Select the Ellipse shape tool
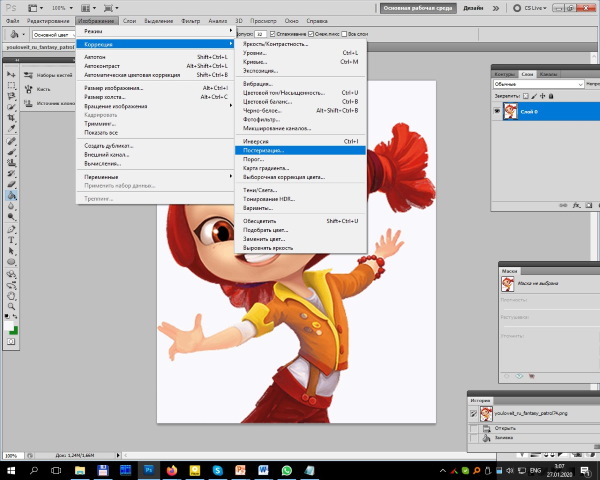600x480 pixels. (11, 262)
